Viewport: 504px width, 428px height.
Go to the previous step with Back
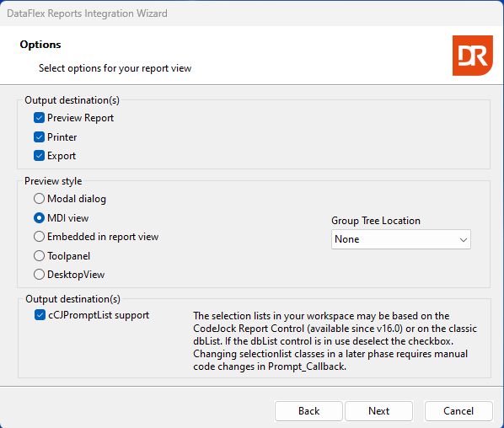pos(308,411)
